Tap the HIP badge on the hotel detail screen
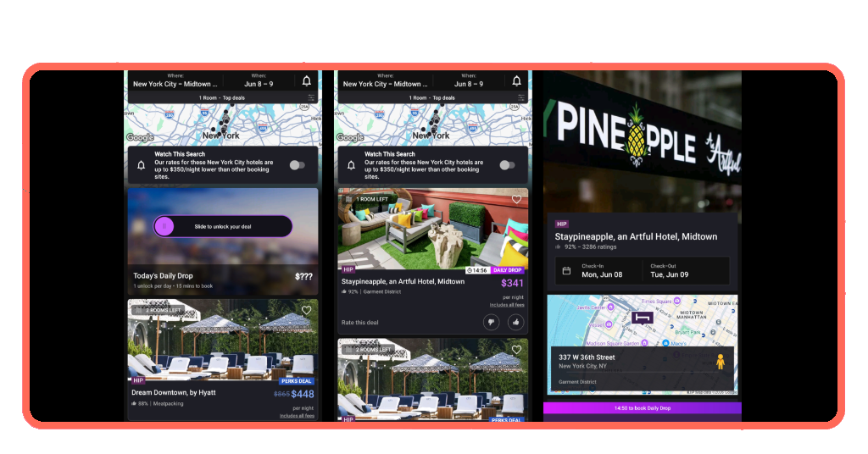This screenshot has width=868, height=454. coord(562,224)
